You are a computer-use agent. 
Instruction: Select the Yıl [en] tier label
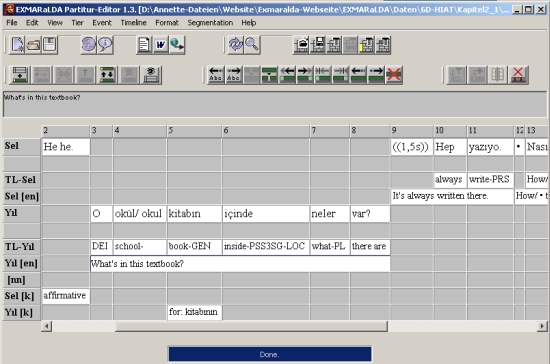point(21,263)
